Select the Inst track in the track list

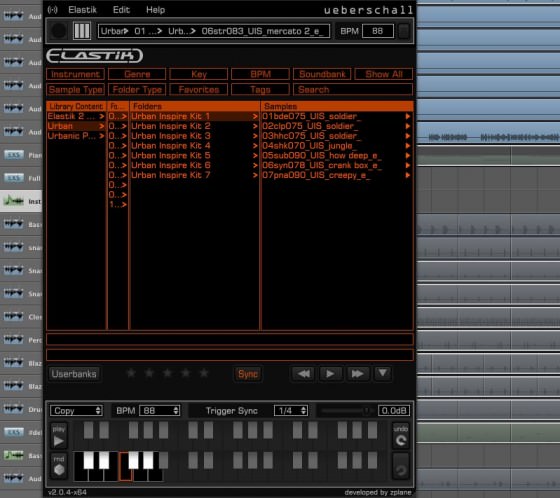coord(21,201)
